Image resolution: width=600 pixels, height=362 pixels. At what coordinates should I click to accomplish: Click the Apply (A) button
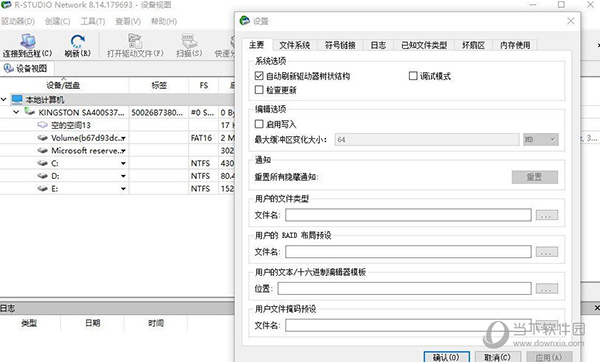[549, 357]
